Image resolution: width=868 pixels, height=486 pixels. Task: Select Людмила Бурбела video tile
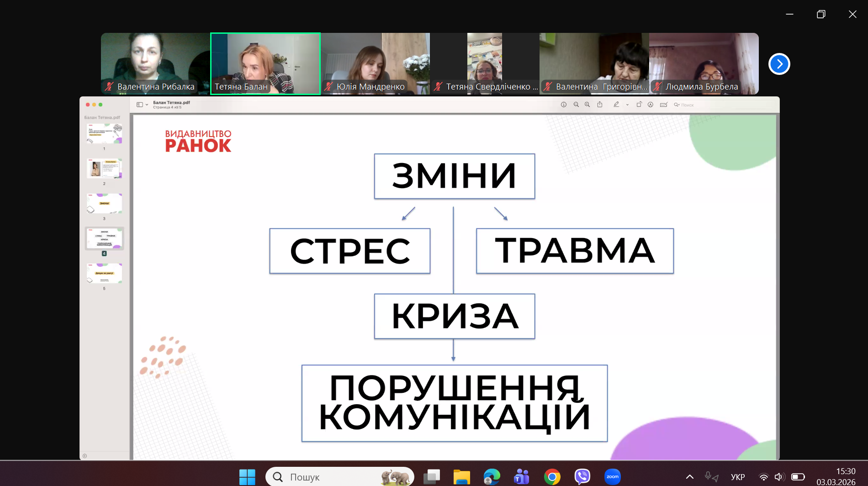(x=704, y=63)
